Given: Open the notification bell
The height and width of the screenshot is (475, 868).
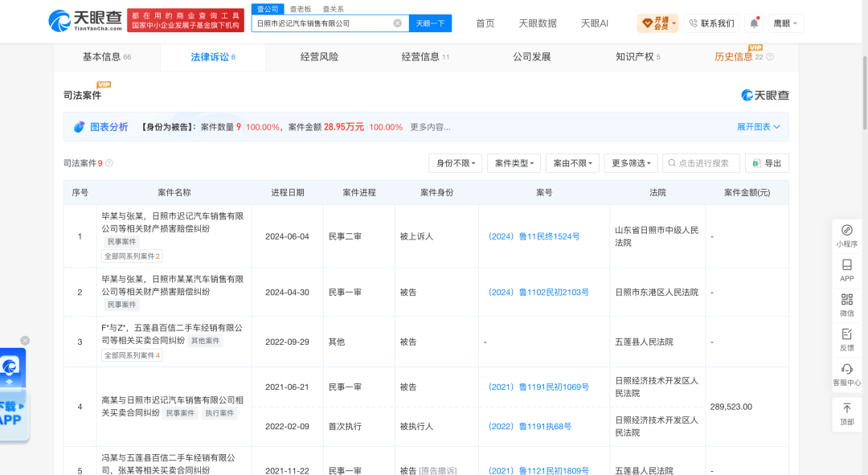Looking at the screenshot, I should pyautogui.click(x=754, y=23).
